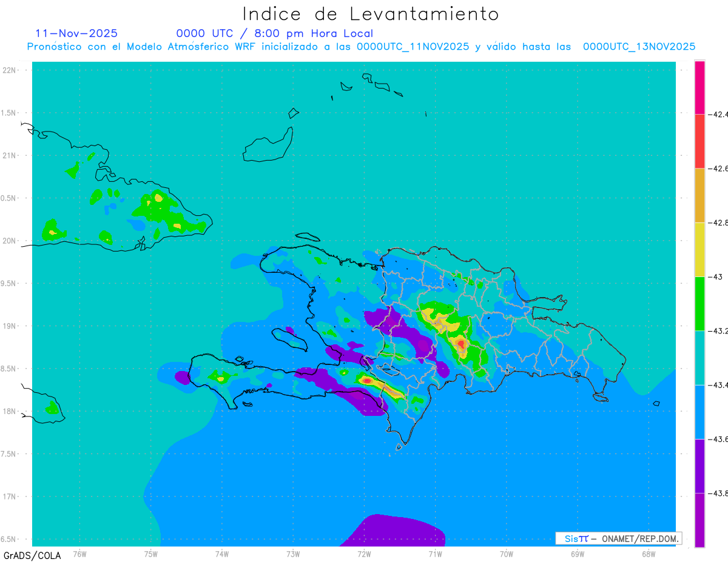Screen dimensions: 728x562
Task: Click the '17N' latitude label
Action: coord(10,496)
